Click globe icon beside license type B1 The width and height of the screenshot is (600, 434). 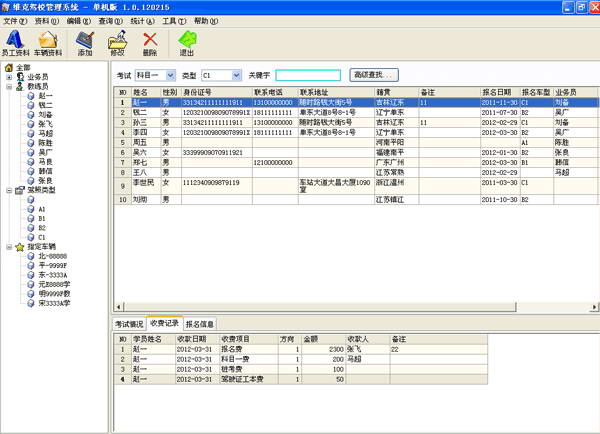click(x=31, y=219)
